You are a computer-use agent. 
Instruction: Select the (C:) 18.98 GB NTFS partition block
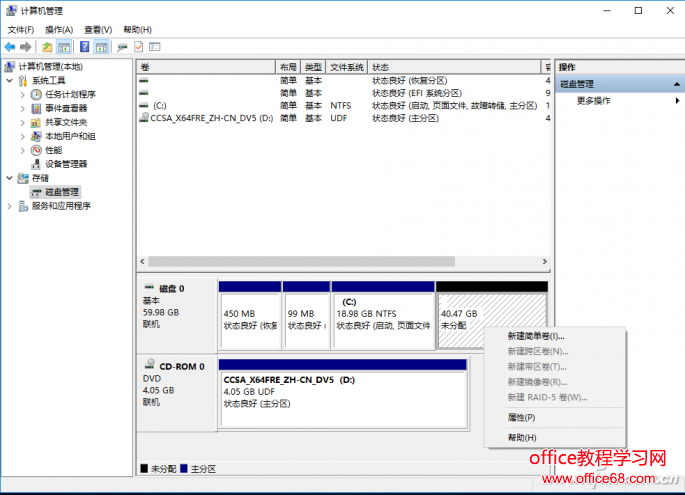tap(383, 315)
